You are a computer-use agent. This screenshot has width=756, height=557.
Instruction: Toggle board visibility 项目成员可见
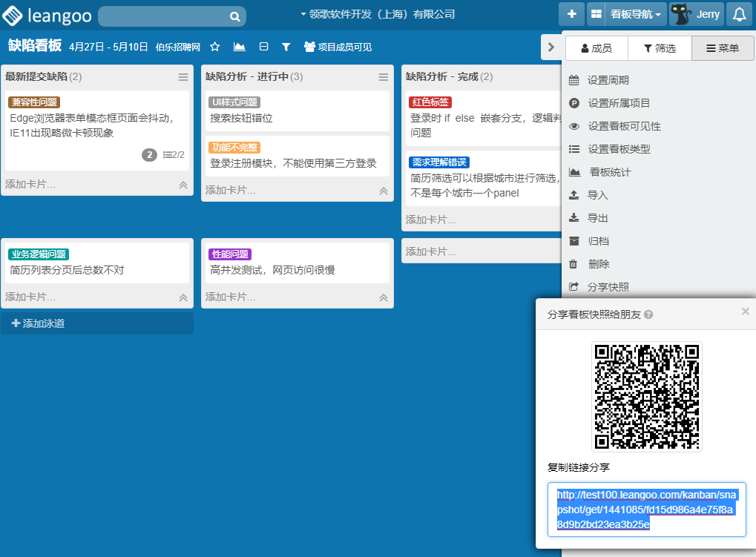click(338, 47)
